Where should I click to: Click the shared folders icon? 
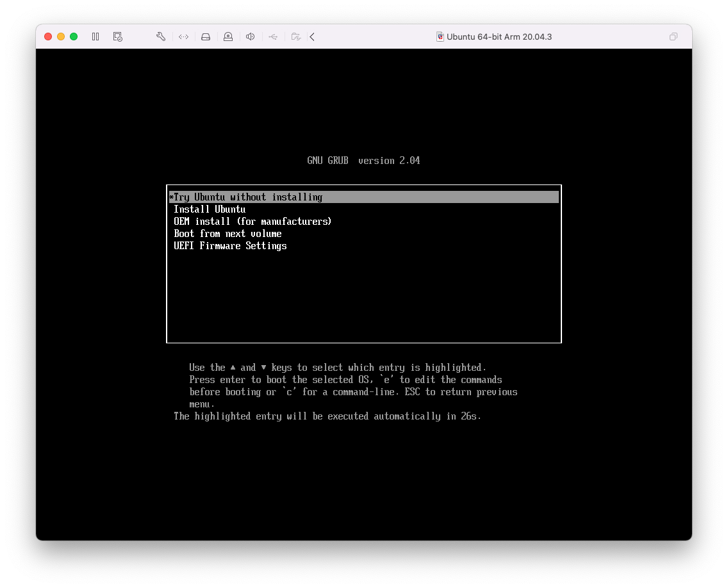pos(295,37)
